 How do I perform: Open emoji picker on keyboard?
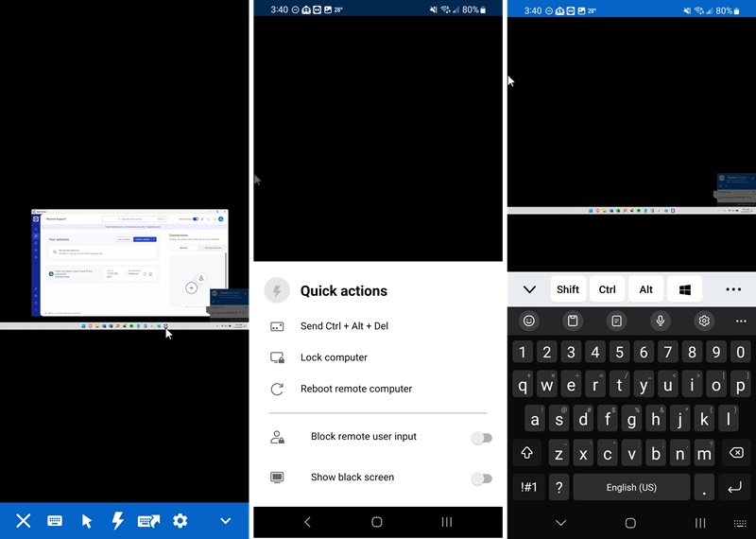pos(529,321)
